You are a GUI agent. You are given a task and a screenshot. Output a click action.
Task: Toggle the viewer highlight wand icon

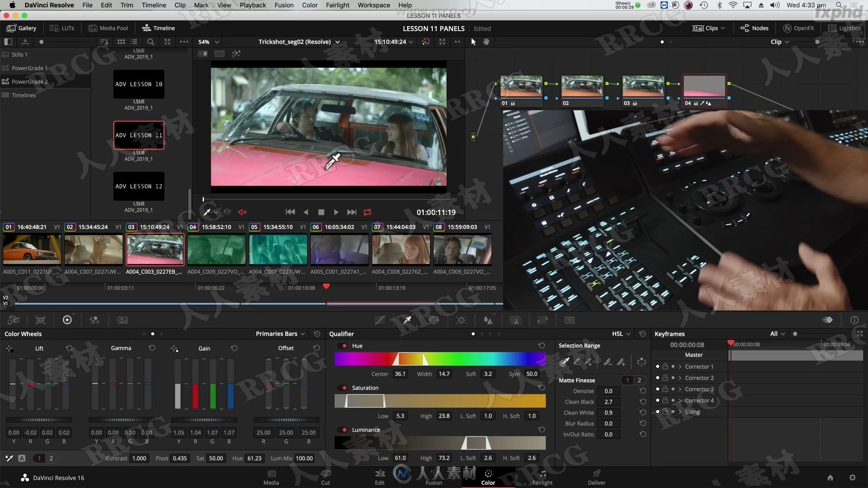(x=236, y=53)
